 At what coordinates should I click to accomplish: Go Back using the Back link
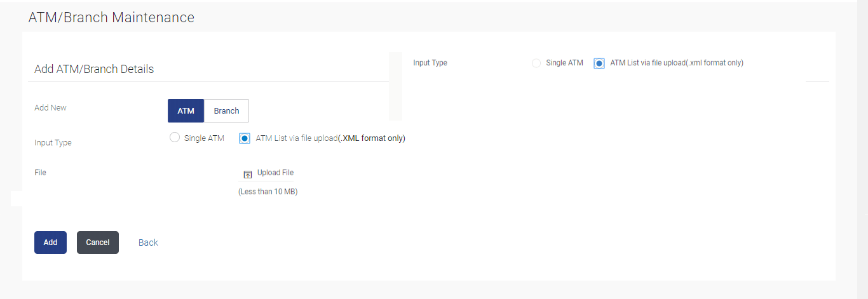(148, 243)
